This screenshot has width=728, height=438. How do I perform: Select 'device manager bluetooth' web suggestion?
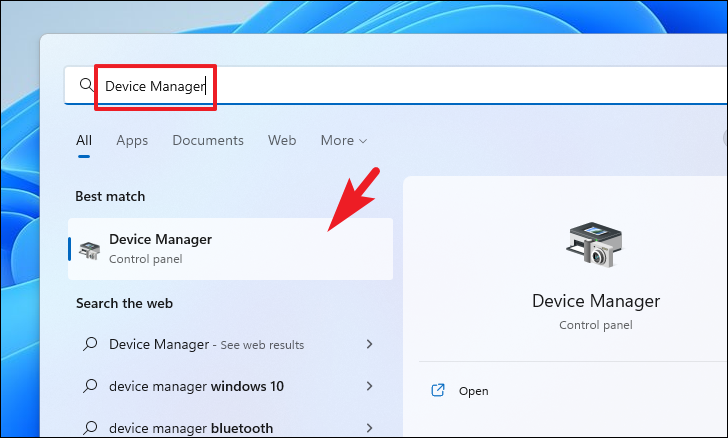pyautogui.click(x=230, y=428)
